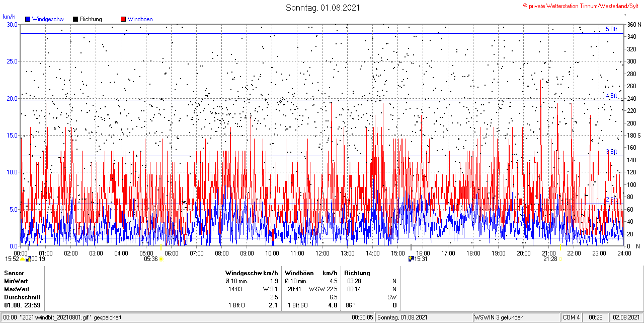Click the red Windböen legend swatch

(123, 19)
